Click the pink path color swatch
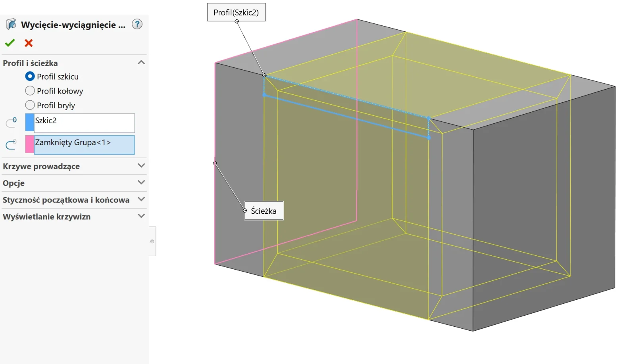Image resolution: width=635 pixels, height=364 pixels. point(29,144)
